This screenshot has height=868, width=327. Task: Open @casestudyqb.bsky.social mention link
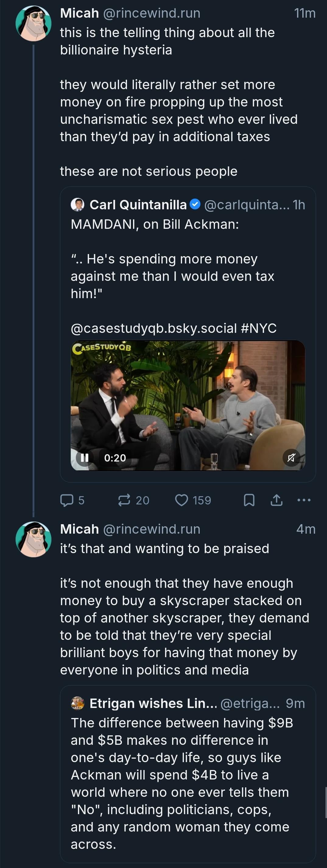(154, 328)
